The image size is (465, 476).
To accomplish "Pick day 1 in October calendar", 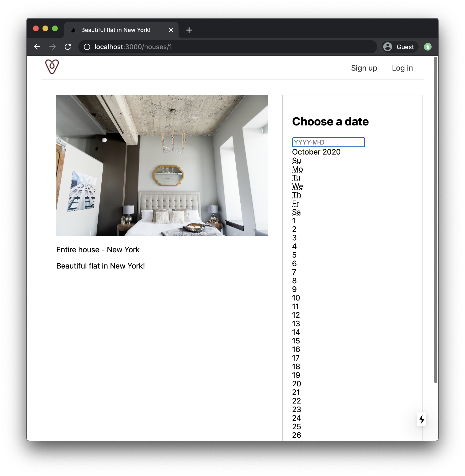I will click(x=294, y=221).
